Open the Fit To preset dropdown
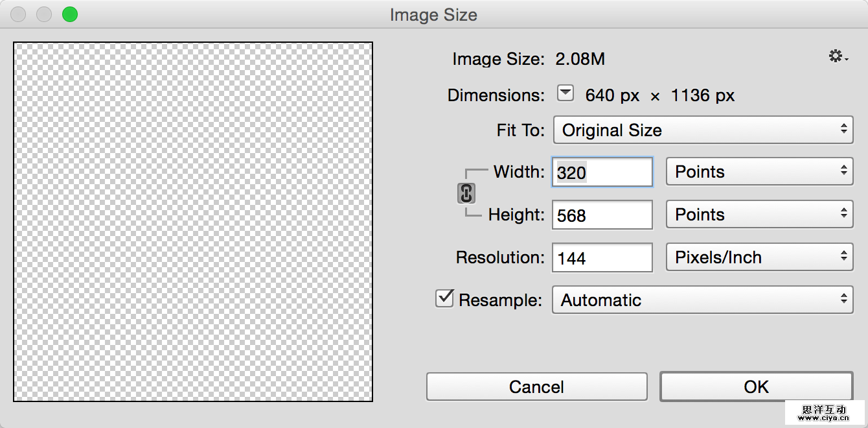This screenshot has width=868, height=428. tap(703, 130)
